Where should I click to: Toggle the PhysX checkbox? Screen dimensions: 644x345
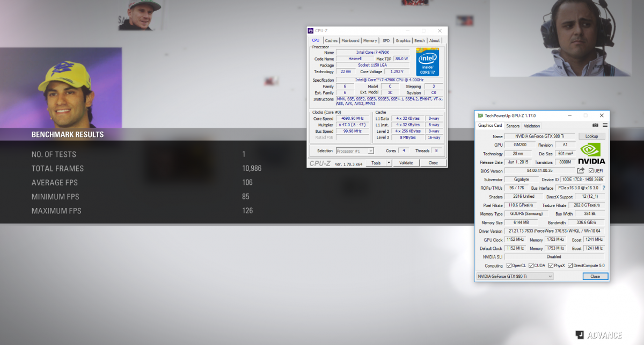[x=551, y=265]
